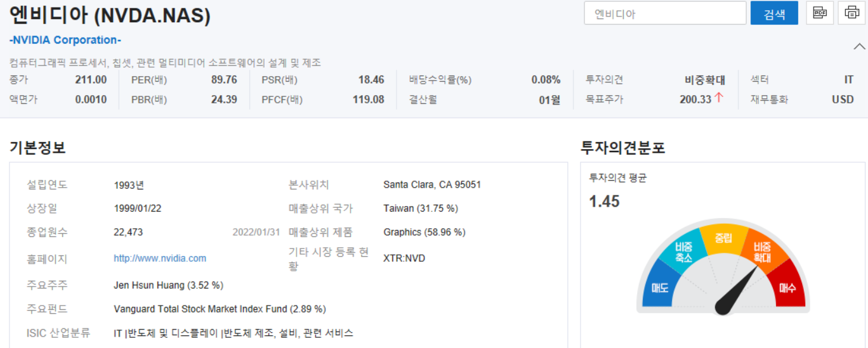868x348 pixels.
Task: Click the XTR:NVD listing value
Action: click(404, 258)
